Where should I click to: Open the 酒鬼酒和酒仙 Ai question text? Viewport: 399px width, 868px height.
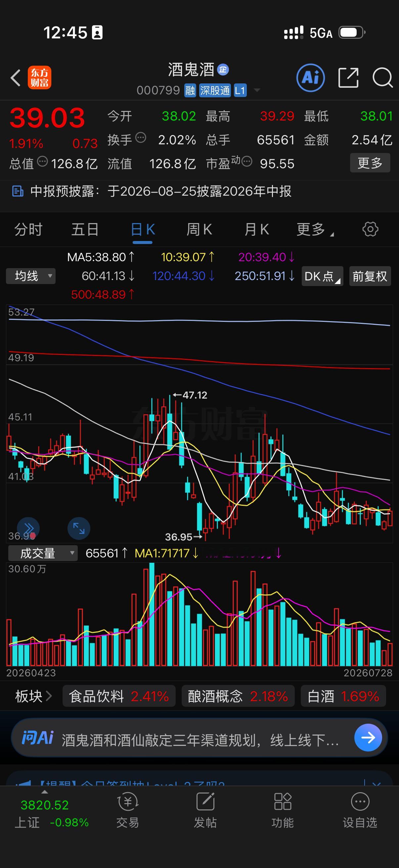pos(200,740)
